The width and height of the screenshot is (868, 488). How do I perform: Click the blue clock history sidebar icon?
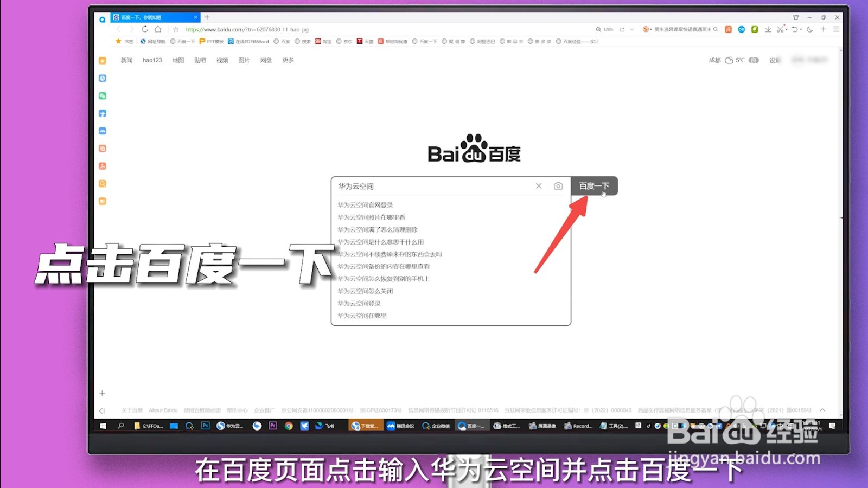(x=103, y=78)
